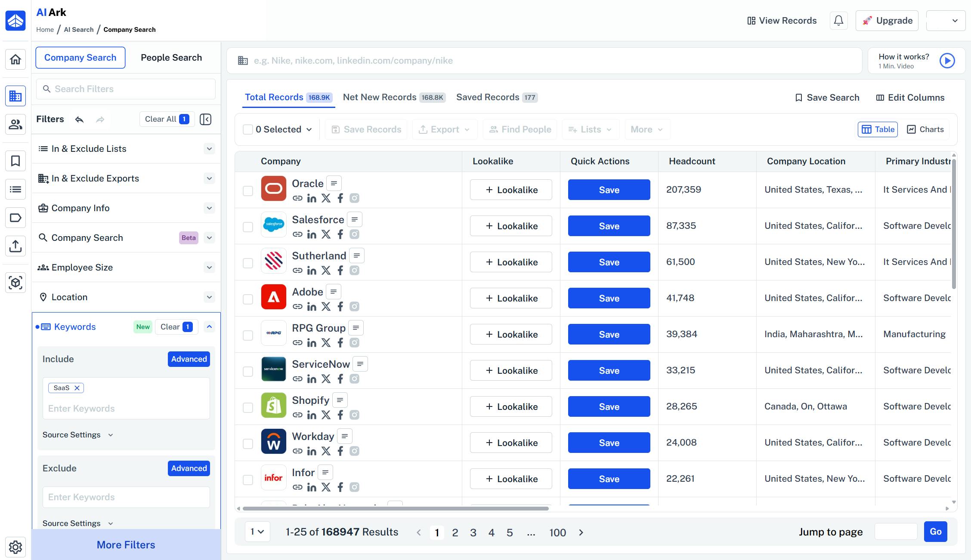Open the People icon in the sidebar
The width and height of the screenshot is (971, 560).
click(x=15, y=124)
